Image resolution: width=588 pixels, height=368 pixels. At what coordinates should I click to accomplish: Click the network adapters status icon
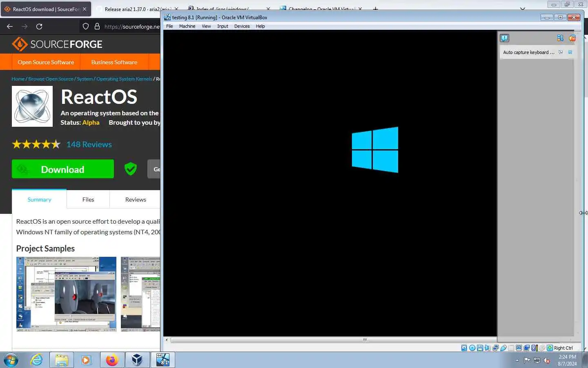pos(495,348)
